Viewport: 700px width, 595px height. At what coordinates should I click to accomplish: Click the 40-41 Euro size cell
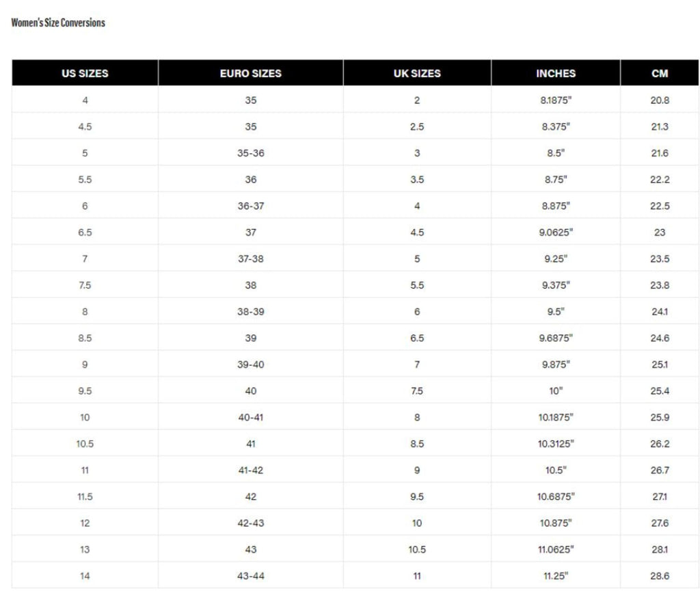(250, 417)
